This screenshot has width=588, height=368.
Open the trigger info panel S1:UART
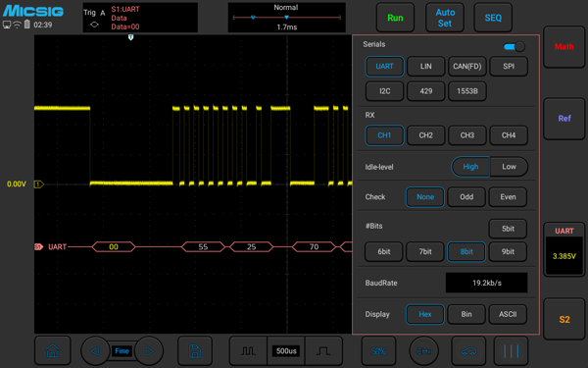[140, 18]
